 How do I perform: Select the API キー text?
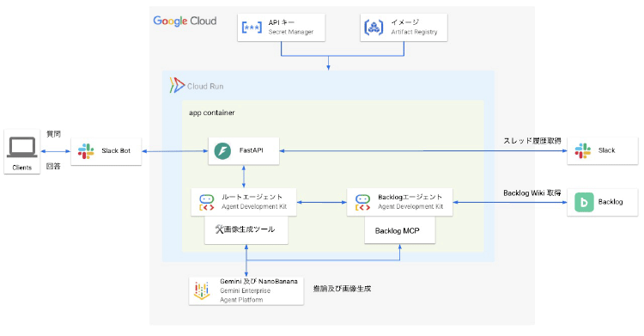[282, 22]
